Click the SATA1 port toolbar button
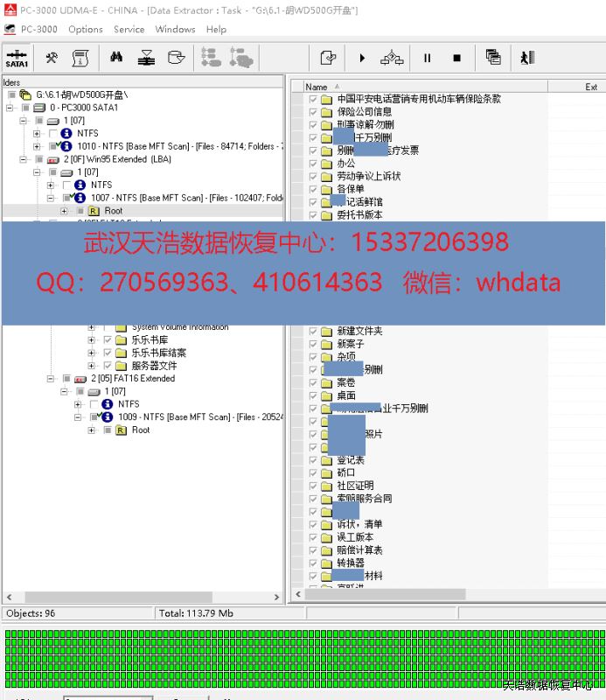Screen dimensions: 606x700 (17, 58)
